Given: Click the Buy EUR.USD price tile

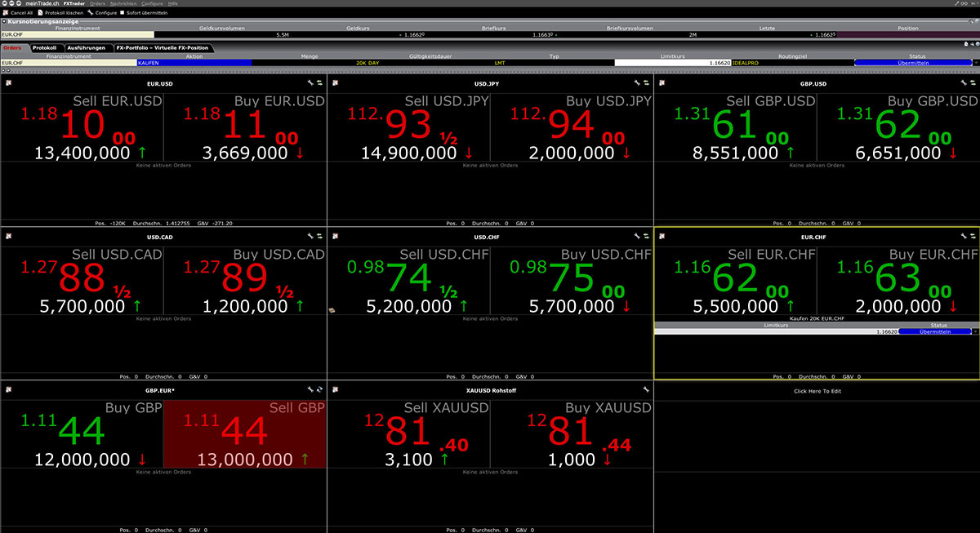Looking at the screenshot, I should (245, 127).
